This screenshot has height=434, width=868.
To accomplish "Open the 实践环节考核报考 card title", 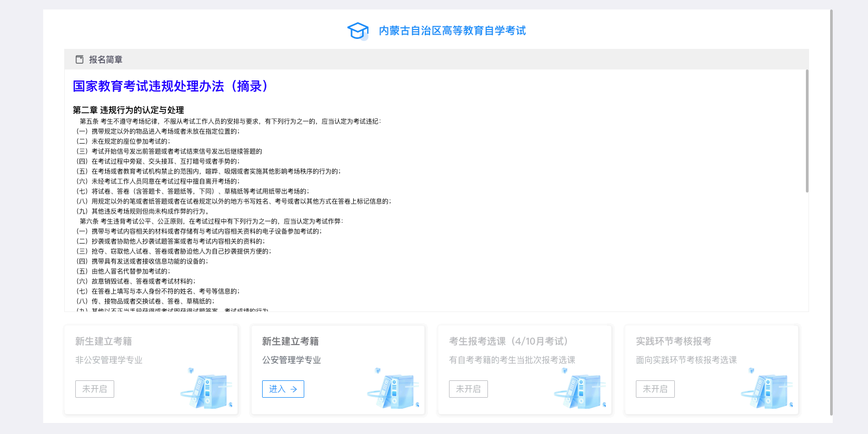I will point(673,341).
